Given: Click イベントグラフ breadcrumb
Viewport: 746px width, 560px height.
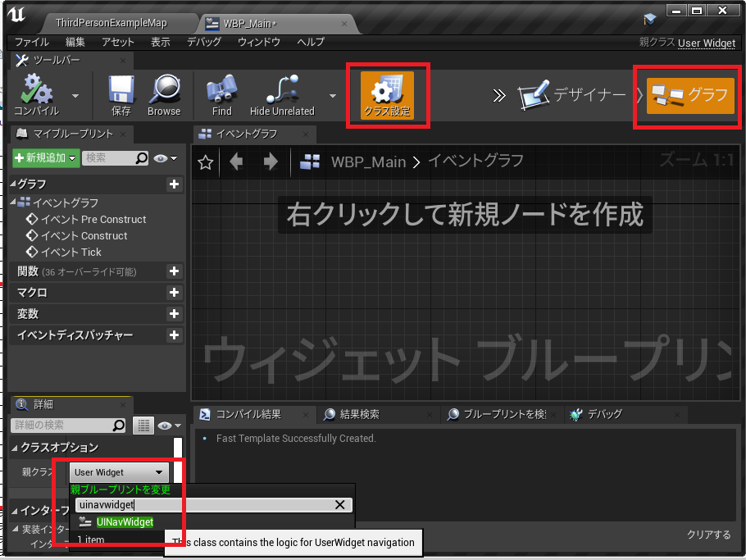Looking at the screenshot, I should 475,161.
